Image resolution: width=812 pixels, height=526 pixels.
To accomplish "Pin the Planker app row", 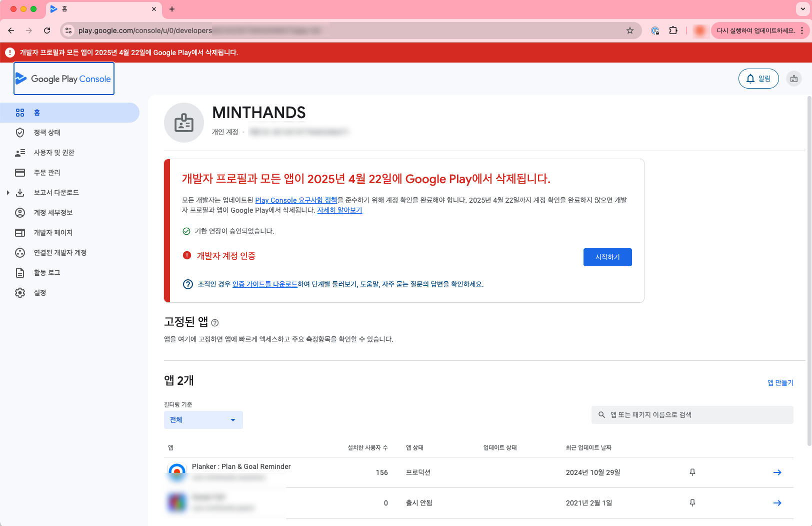I will (692, 472).
